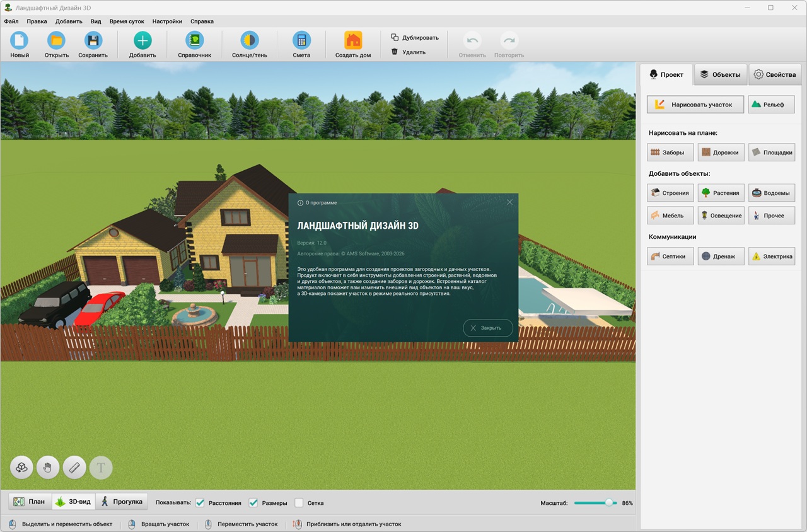807x532 pixels.
Task: Open the Справочник reference guide icon
Action: [194, 41]
